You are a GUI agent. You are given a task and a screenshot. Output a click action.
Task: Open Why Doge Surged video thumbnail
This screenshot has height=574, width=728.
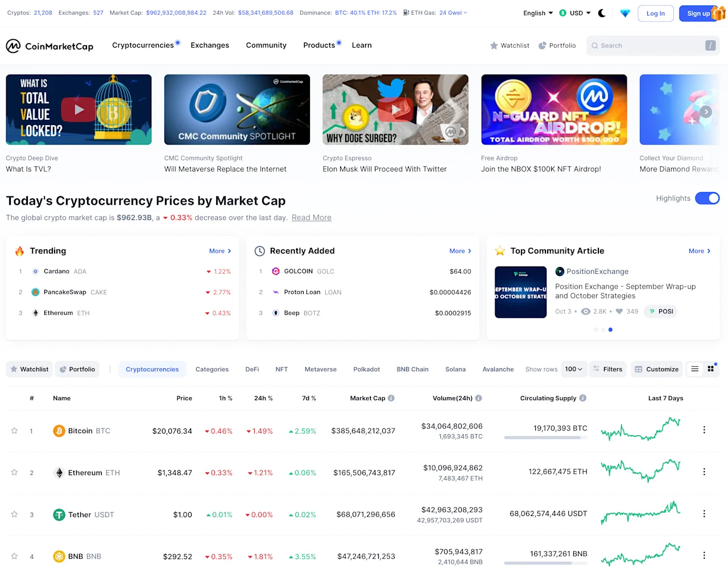[x=395, y=110]
